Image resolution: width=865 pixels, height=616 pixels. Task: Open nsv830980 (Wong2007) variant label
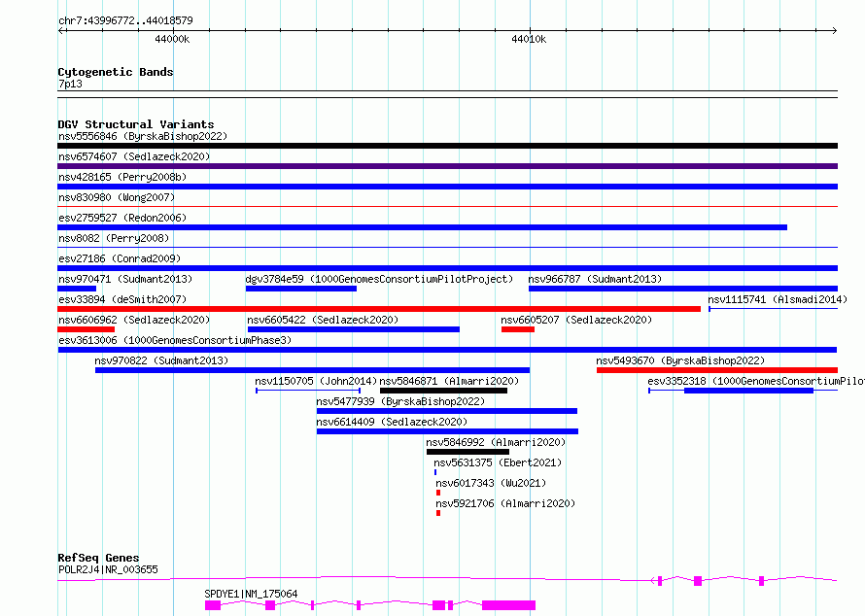pyautogui.click(x=117, y=197)
